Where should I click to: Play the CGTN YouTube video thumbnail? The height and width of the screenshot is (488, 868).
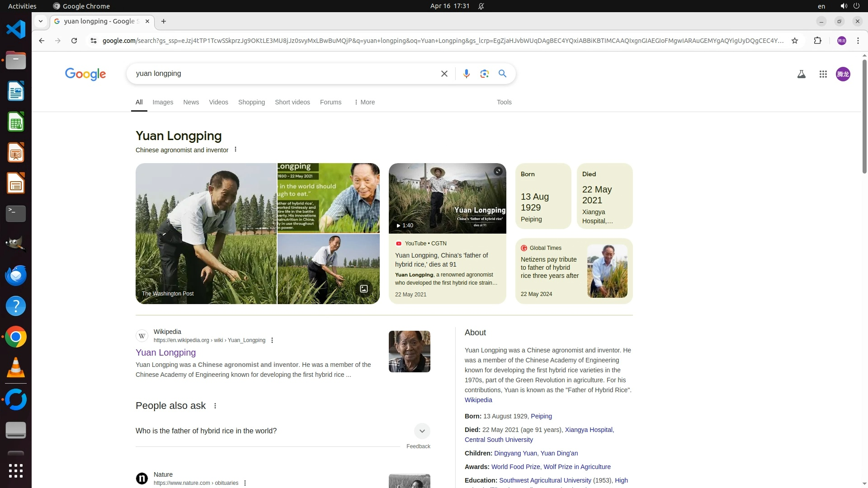pyautogui.click(x=447, y=199)
